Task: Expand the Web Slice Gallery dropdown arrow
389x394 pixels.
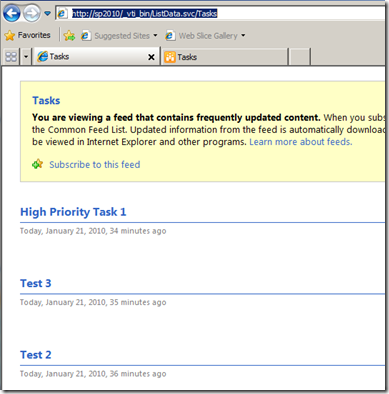Action: point(243,35)
